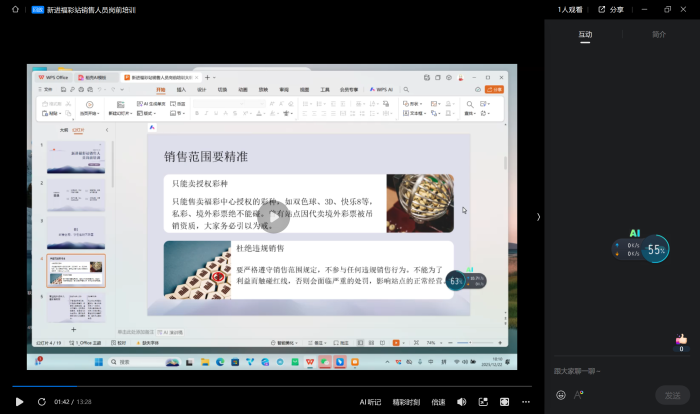Click the home icon in title bar
This screenshot has width=700, height=414.
click(x=15, y=9)
